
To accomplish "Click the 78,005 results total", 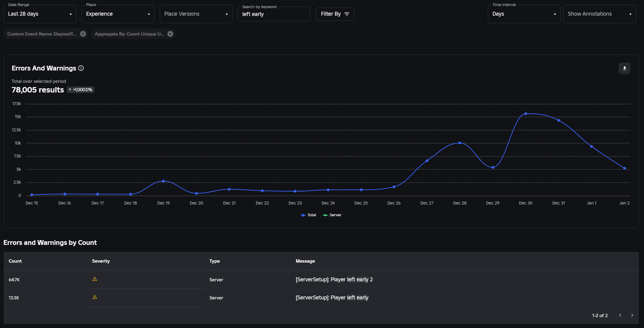I will point(38,90).
